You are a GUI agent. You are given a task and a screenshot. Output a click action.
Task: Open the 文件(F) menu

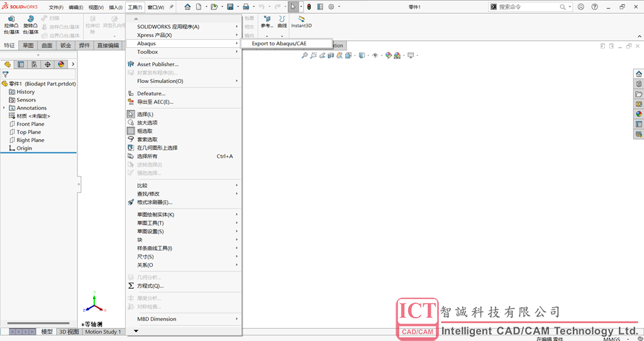[56, 8]
